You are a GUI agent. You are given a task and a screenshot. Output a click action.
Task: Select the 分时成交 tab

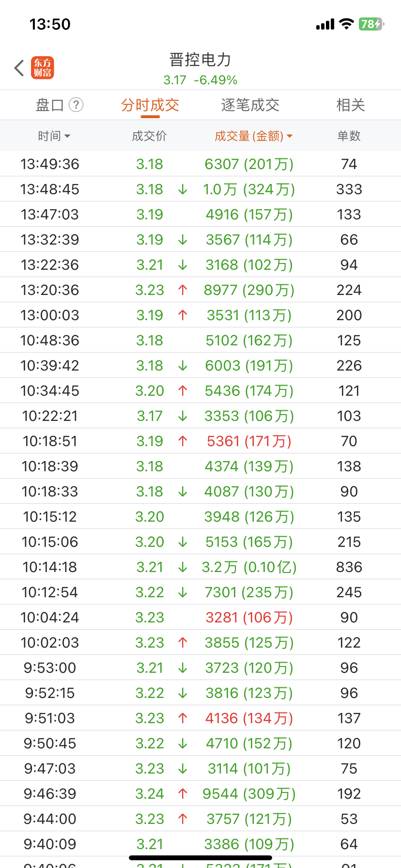point(150,105)
